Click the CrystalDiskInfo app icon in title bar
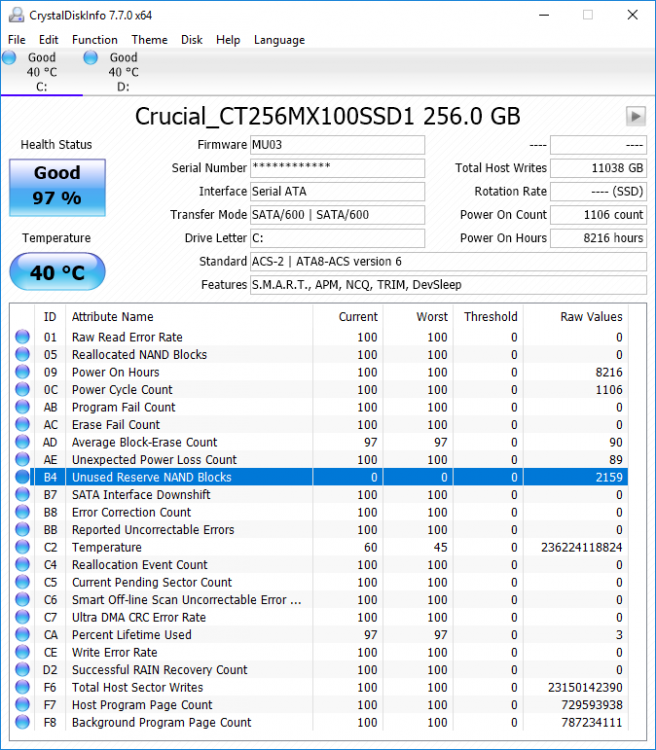Viewport: 656px width, 750px height. (x=16, y=15)
